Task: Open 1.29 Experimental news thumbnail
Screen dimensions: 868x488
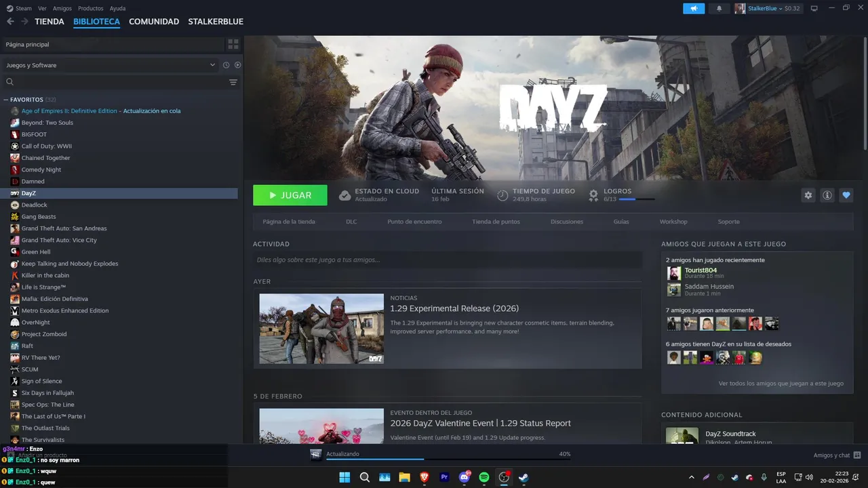Action: point(321,329)
